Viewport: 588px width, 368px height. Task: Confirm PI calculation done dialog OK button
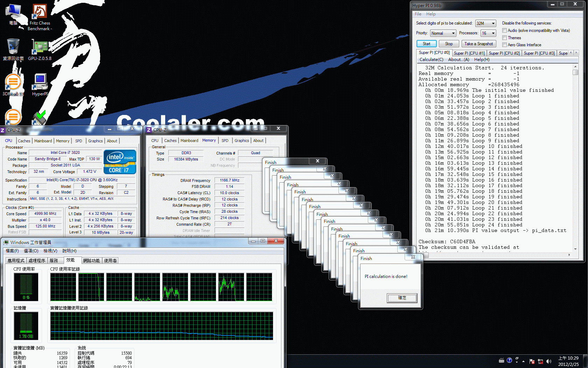[x=402, y=298]
